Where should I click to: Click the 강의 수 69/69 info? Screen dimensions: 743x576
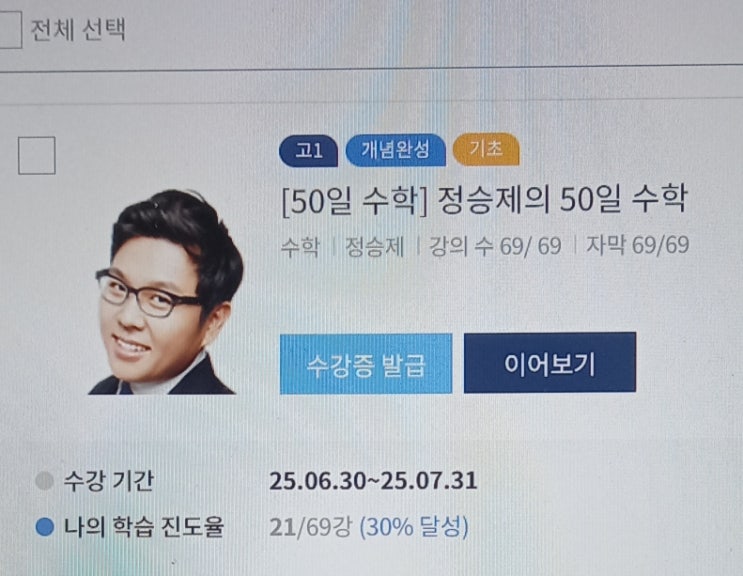[x=495, y=246]
